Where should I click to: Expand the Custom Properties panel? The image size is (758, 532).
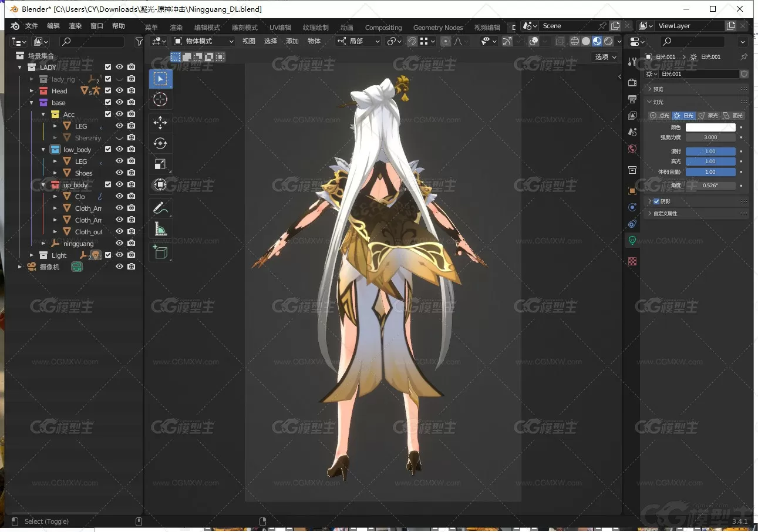pyautogui.click(x=696, y=214)
